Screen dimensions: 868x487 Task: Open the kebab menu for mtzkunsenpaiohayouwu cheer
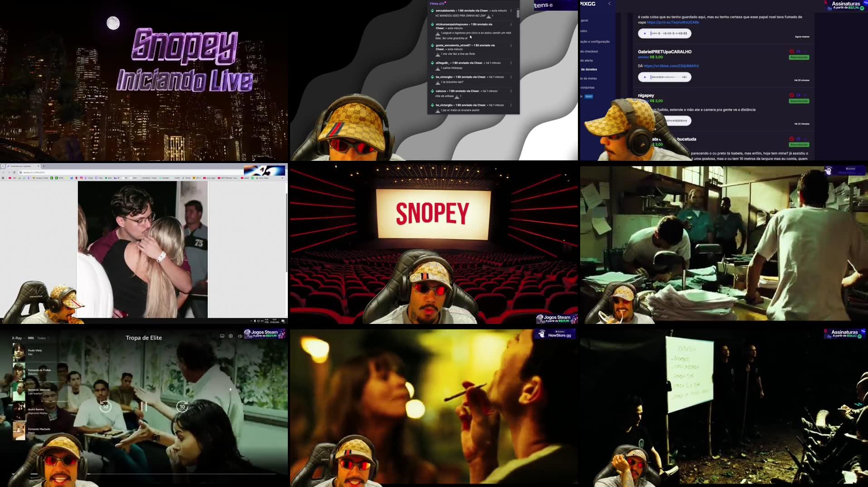click(x=511, y=24)
